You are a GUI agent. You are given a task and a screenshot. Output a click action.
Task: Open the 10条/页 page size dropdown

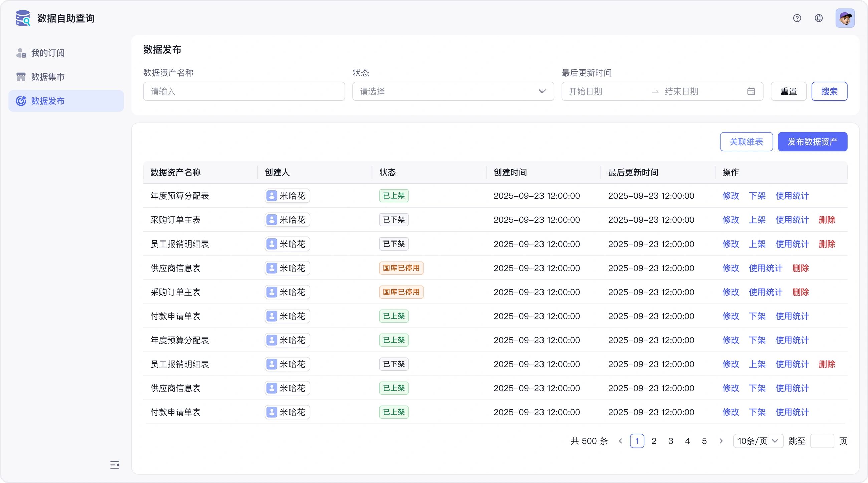[x=758, y=441]
